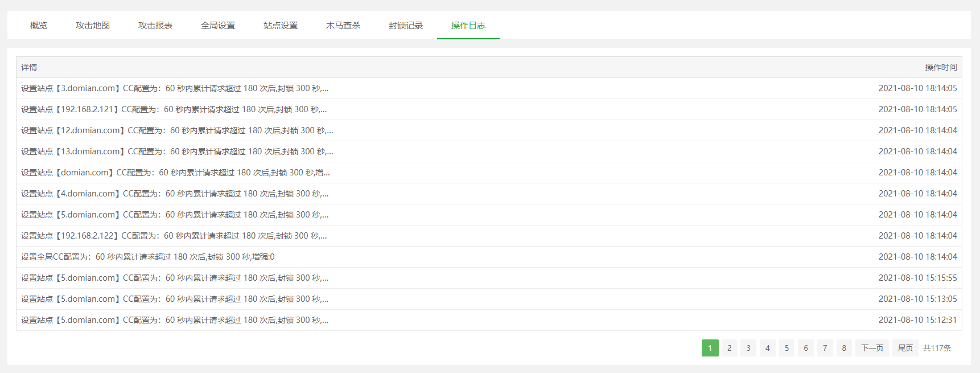Click the 操作时间 column header
The height and width of the screenshot is (373, 980).
[x=941, y=67]
